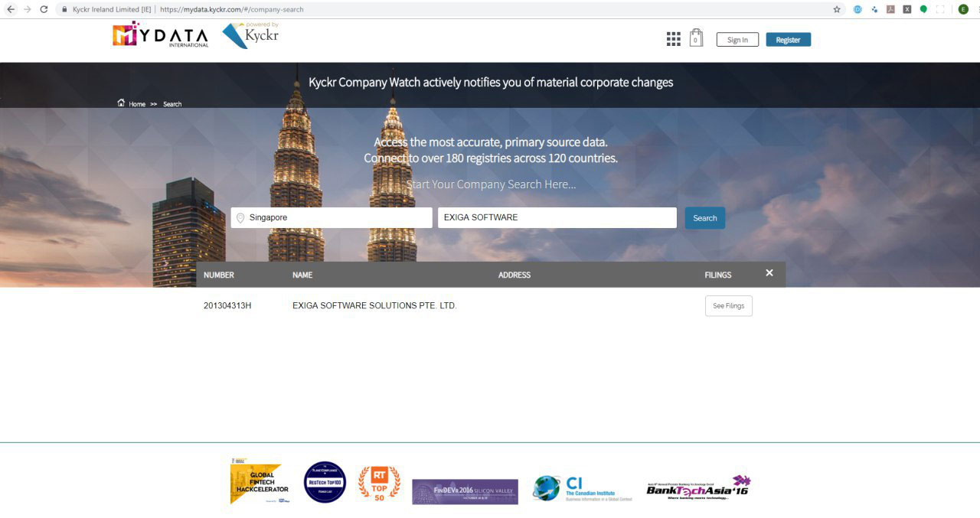
Task: Open the shopping basket icon
Action: (695, 38)
